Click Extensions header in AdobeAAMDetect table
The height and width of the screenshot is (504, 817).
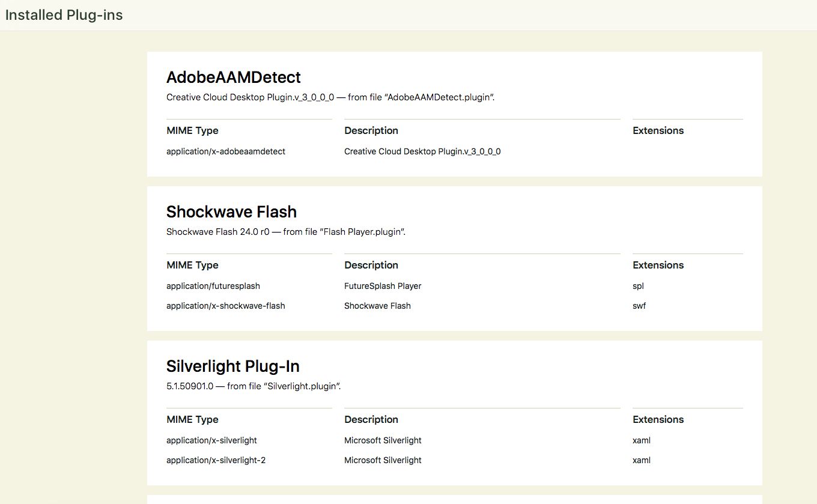658,130
